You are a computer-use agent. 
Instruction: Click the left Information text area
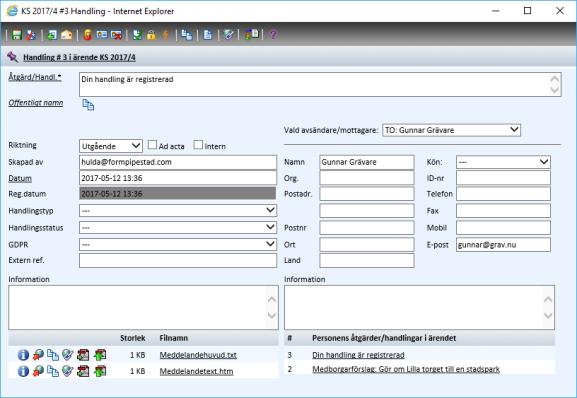click(x=144, y=308)
